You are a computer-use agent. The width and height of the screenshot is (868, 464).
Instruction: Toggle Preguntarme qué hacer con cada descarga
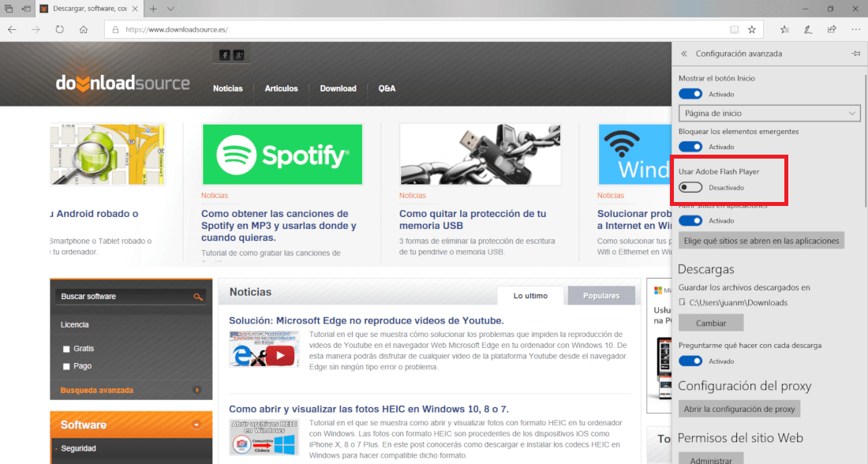[690, 361]
